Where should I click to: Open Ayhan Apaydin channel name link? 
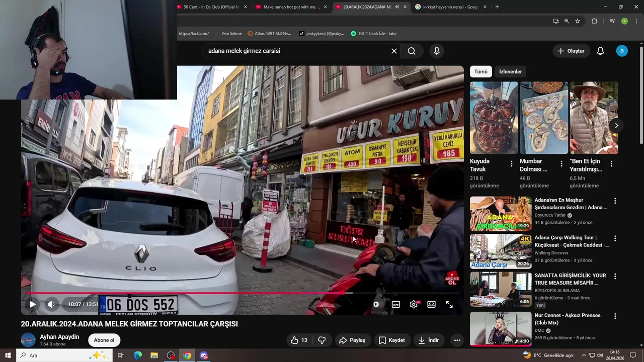point(59,337)
